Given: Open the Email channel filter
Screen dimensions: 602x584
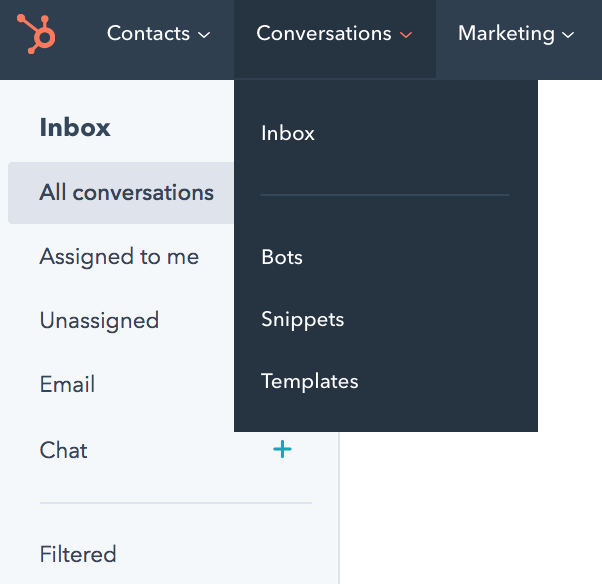Looking at the screenshot, I should pyautogui.click(x=67, y=384).
